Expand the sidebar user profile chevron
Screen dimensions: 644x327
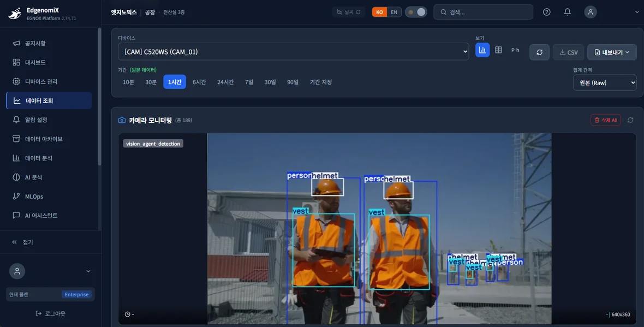[x=88, y=271]
